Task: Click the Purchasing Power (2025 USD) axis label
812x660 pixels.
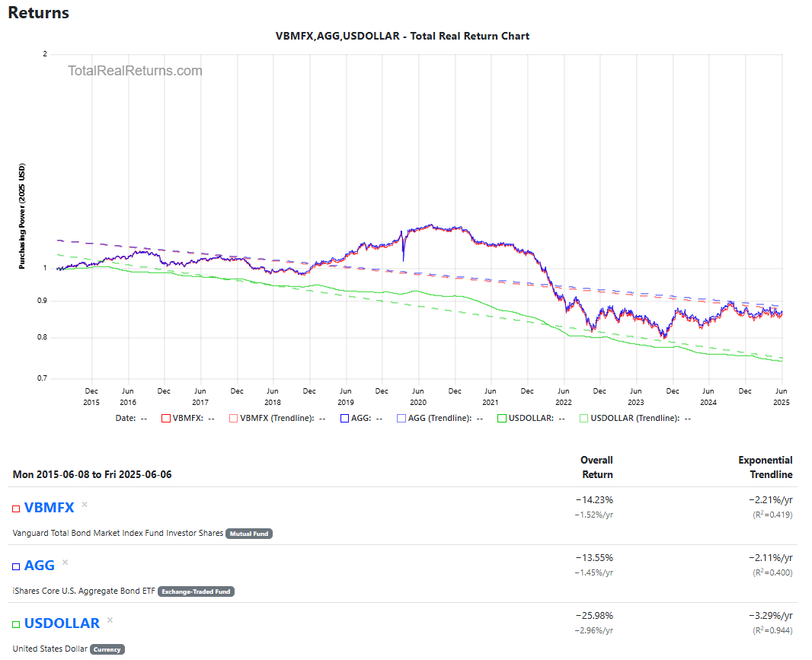Action: tap(22, 216)
